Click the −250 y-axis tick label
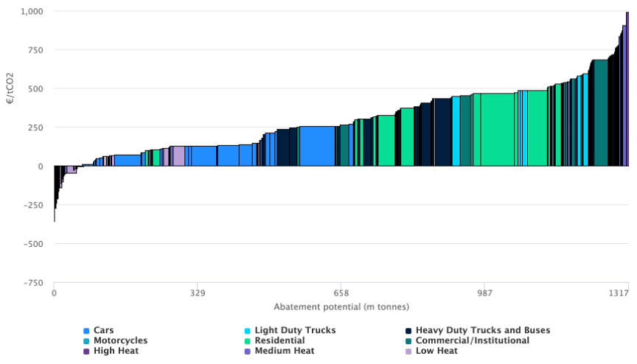 coord(33,206)
